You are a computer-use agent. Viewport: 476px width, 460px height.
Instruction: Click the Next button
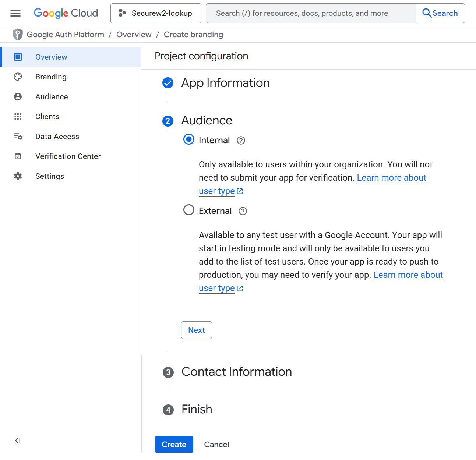pyautogui.click(x=196, y=330)
